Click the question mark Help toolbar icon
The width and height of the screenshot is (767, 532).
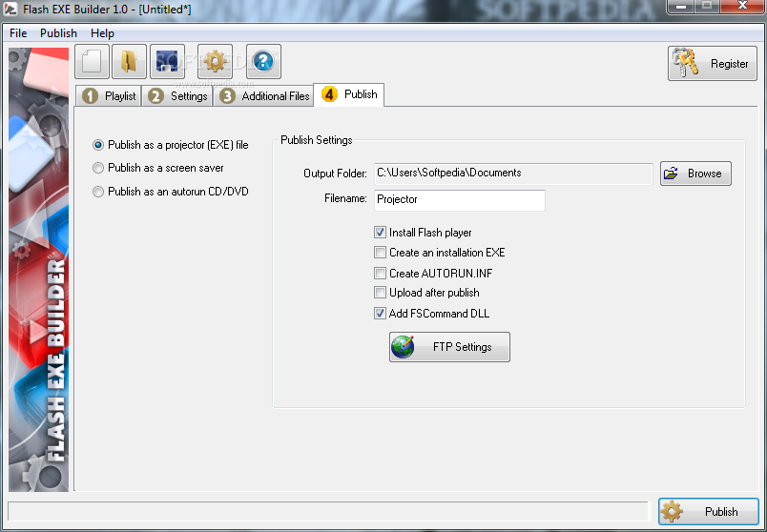(x=263, y=62)
